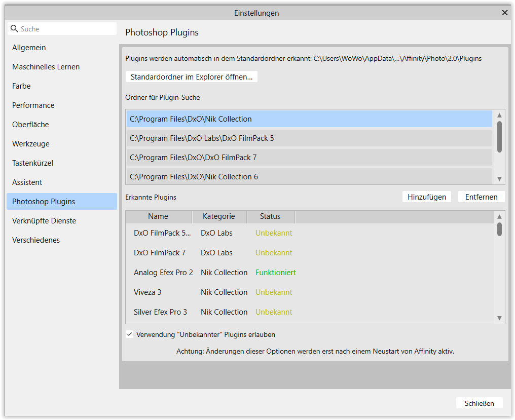Select Assistent in the sidebar
This screenshot has width=515, height=420.
tap(62, 182)
